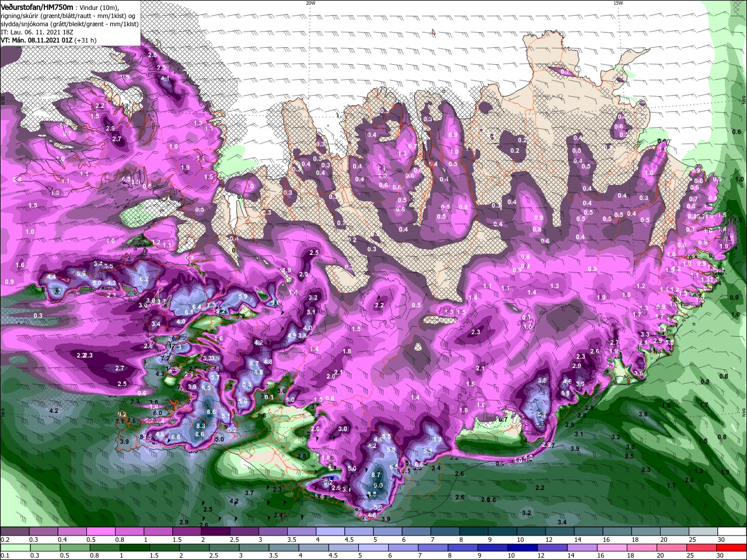Click the darkest purple swatch between 2 and 2.5 in top legend

tap(215, 531)
